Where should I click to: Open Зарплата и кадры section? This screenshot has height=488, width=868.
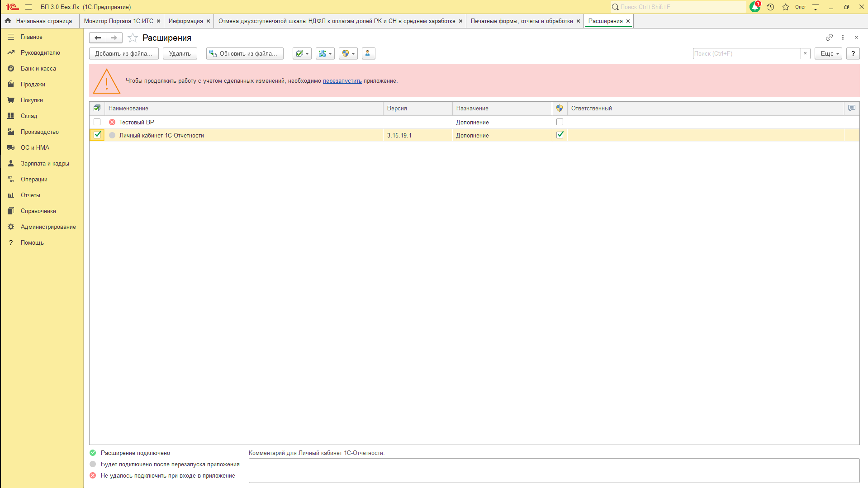tap(42, 164)
